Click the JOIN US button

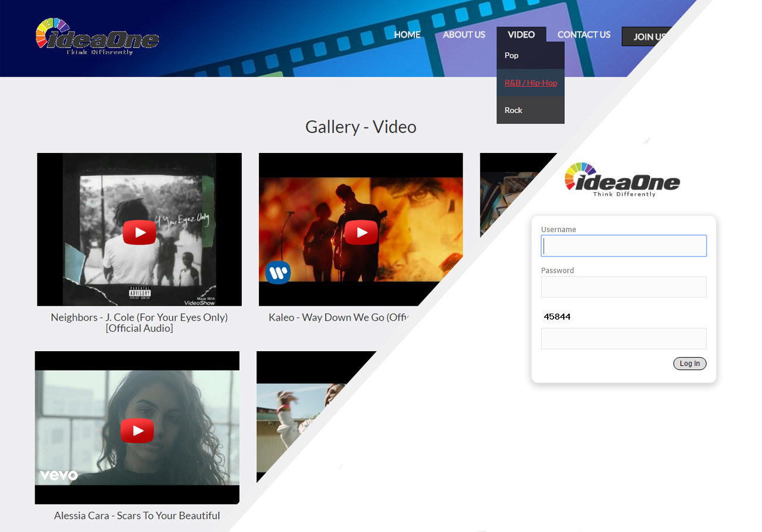coord(648,36)
